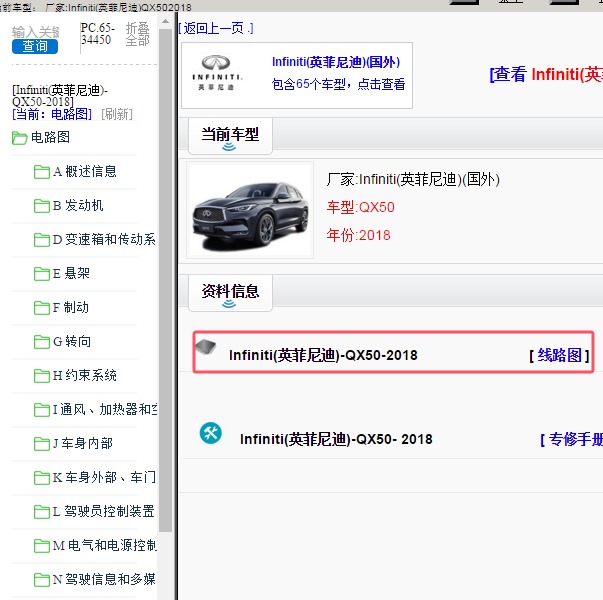The width and height of the screenshot is (603, 600).
Task: Click folder icon beside B 发动机
Action: pos(42,206)
